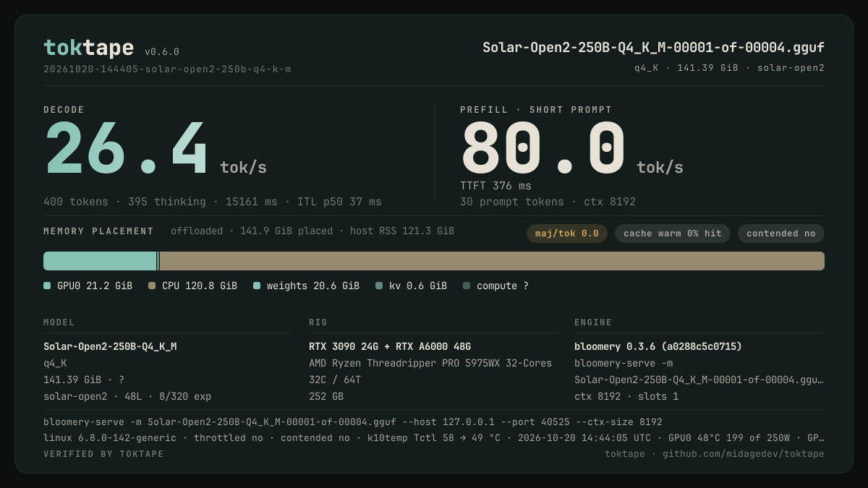
Task: Click the 400 tokens decode stats line
Action: click(212, 202)
